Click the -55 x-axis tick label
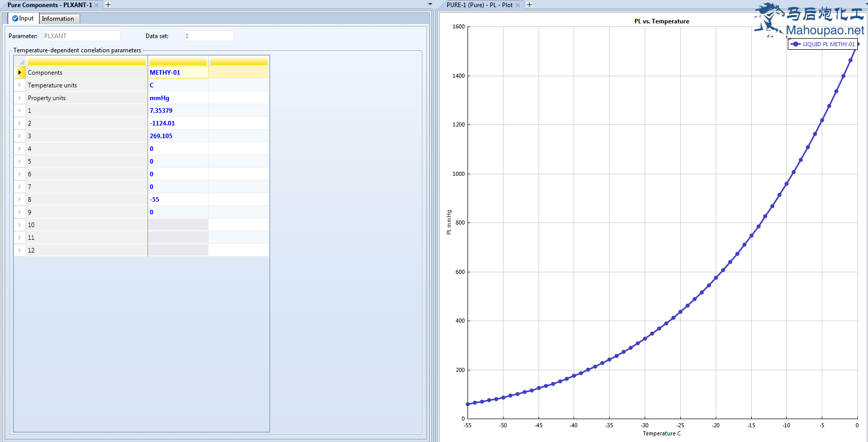Screen dimensions: 868x442 (x=468, y=425)
